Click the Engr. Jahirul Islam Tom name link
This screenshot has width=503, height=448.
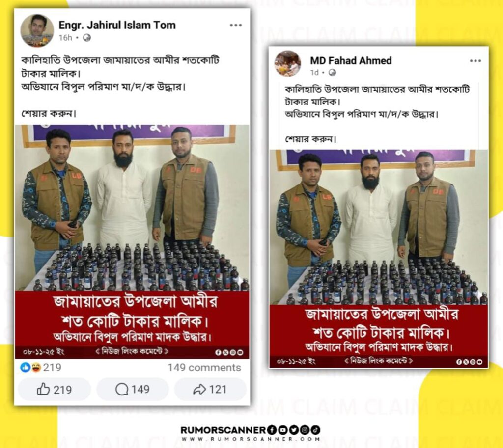(x=117, y=25)
